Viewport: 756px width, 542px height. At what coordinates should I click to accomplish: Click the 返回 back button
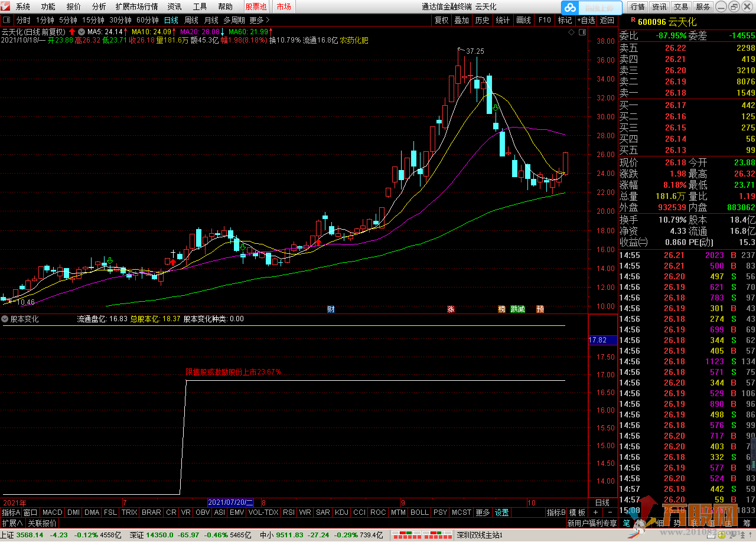(x=607, y=20)
